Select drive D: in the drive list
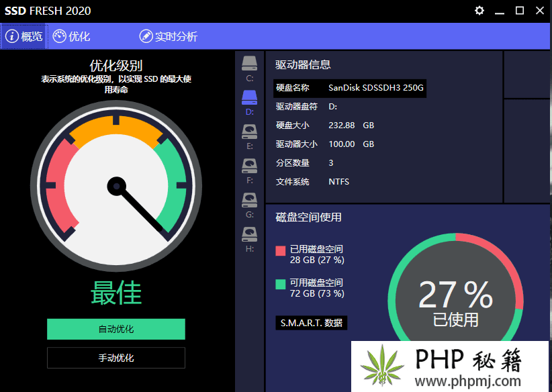Image resolution: width=552 pixels, height=392 pixels. [249, 103]
